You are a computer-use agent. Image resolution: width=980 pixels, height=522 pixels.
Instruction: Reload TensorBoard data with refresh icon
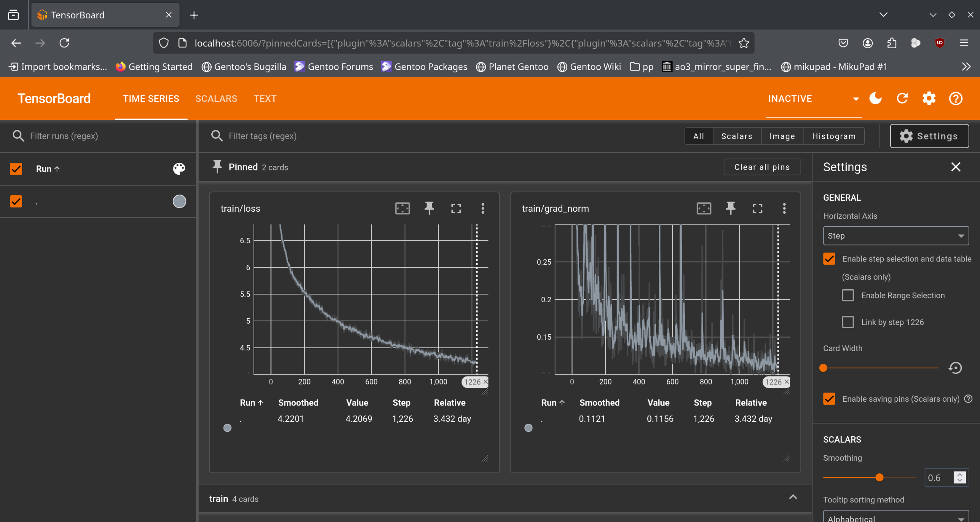pyautogui.click(x=902, y=98)
